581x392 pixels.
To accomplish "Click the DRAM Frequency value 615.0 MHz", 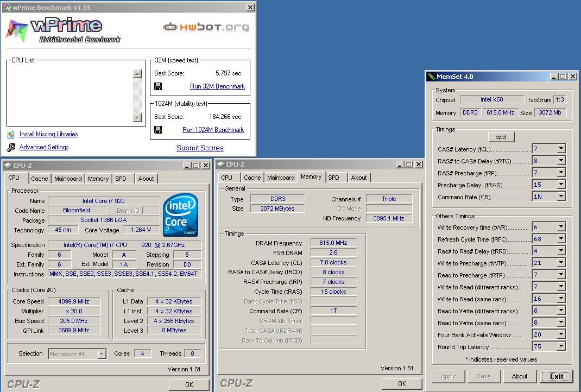I will pyautogui.click(x=333, y=243).
